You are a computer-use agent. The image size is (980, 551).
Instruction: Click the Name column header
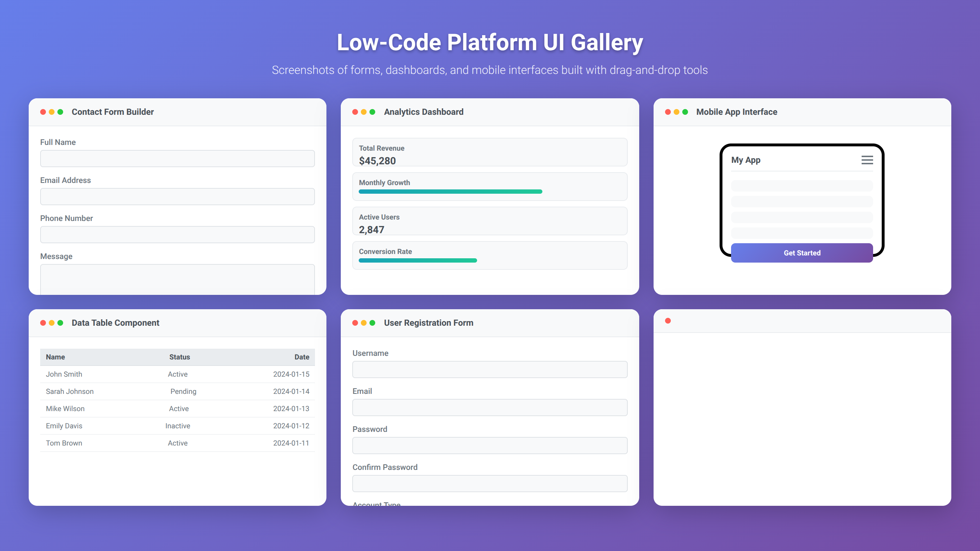(x=56, y=357)
